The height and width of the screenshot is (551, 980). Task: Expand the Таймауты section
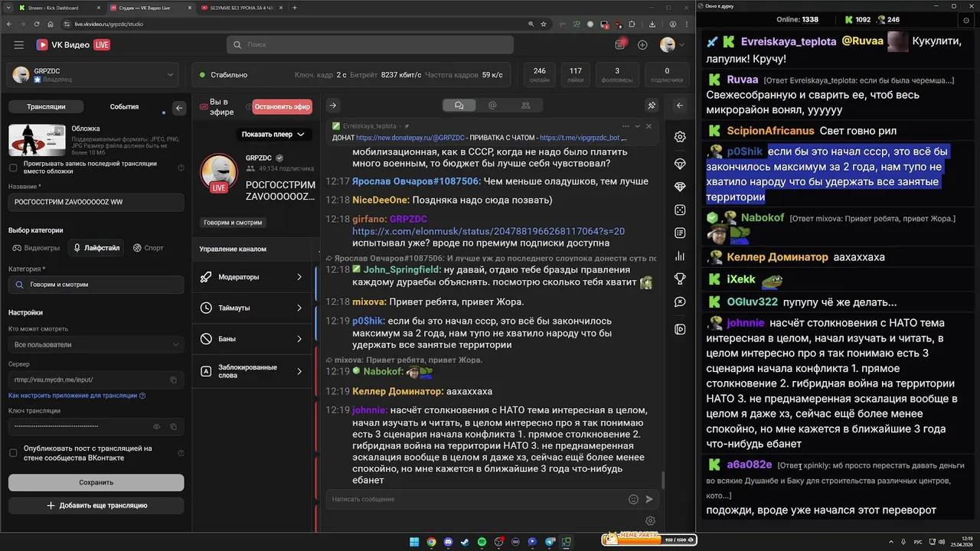point(253,308)
